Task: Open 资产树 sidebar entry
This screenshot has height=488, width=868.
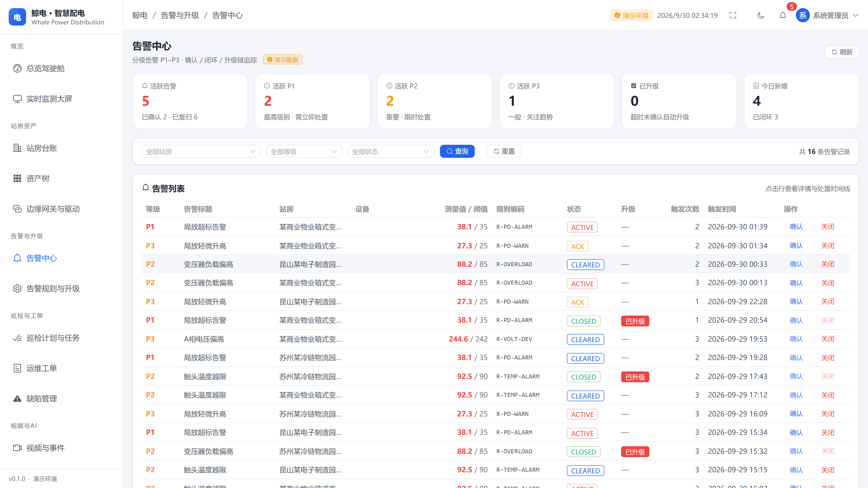Action: tap(61, 178)
